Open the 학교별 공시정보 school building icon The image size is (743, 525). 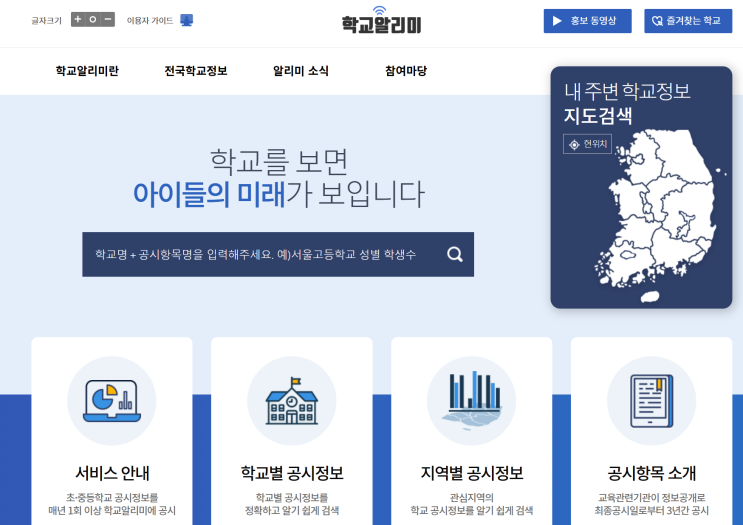click(292, 401)
